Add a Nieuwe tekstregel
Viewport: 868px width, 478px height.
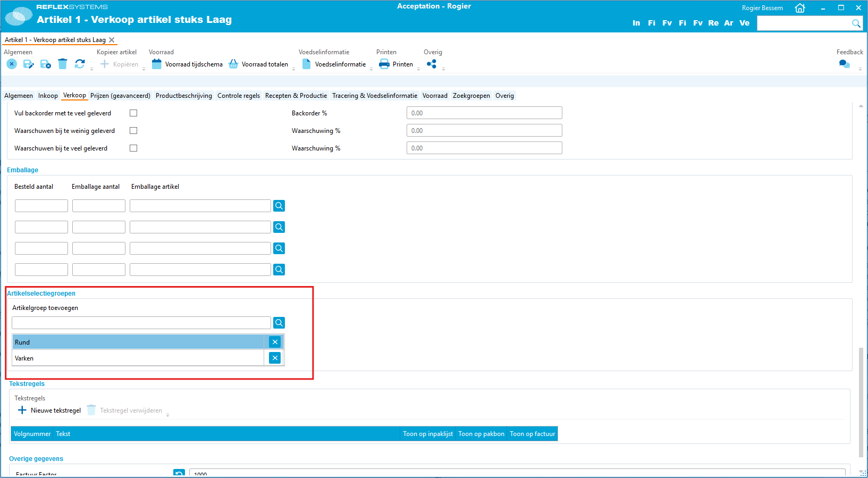click(x=49, y=410)
